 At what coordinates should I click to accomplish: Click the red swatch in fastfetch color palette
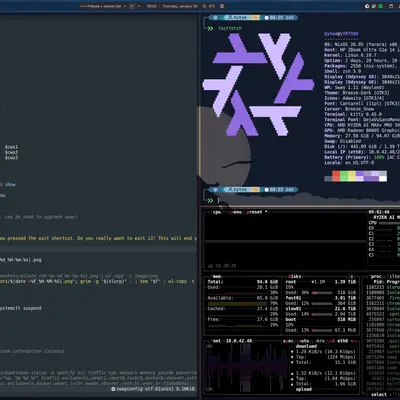336,176
